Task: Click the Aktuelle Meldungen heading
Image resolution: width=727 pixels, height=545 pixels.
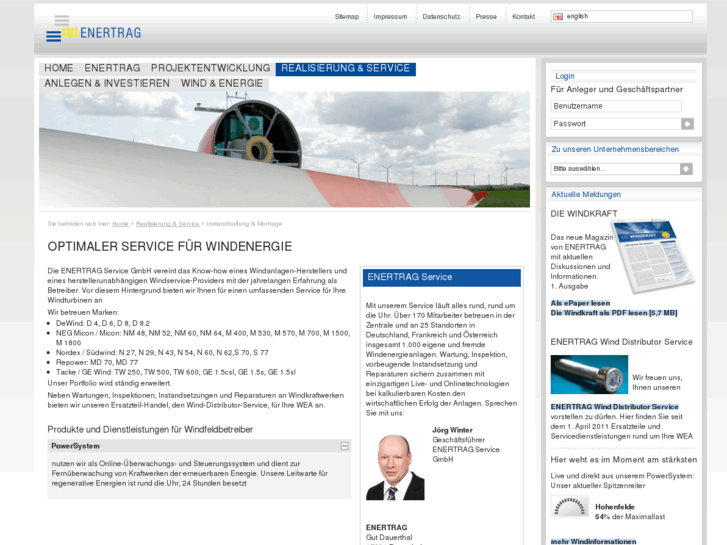Action: click(x=586, y=195)
